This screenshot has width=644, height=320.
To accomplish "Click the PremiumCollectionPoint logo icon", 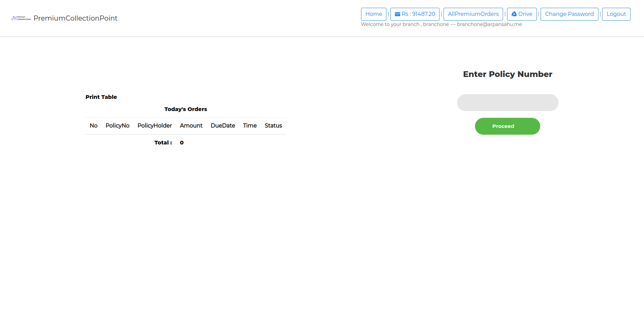I will point(21,18).
